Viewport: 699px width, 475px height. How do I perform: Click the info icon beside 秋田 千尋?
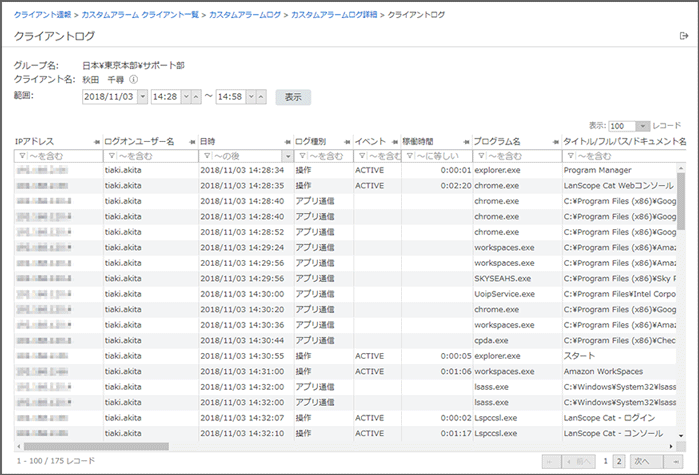134,80
